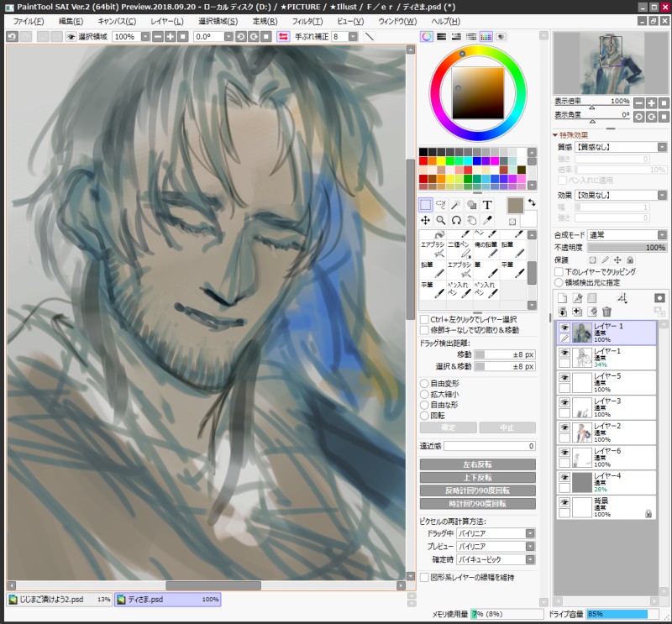Create a new layer folder

pyautogui.click(x=592, y=298)
